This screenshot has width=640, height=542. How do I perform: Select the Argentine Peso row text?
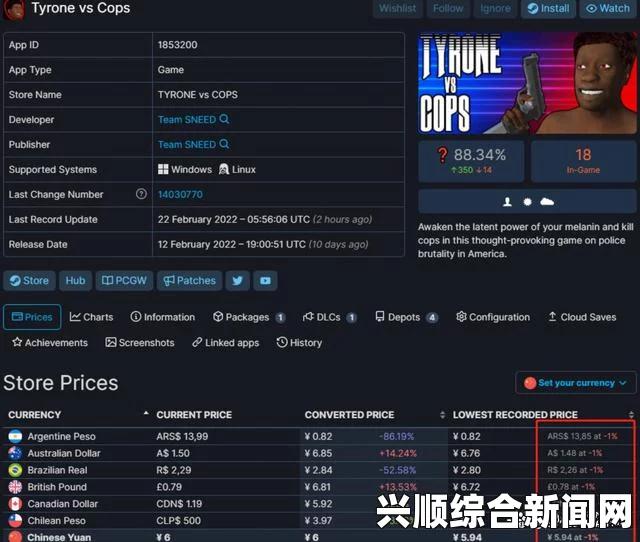(62, 436)
